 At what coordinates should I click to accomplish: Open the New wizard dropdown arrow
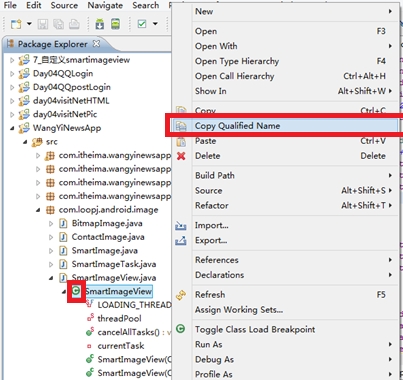coord(29,24)
